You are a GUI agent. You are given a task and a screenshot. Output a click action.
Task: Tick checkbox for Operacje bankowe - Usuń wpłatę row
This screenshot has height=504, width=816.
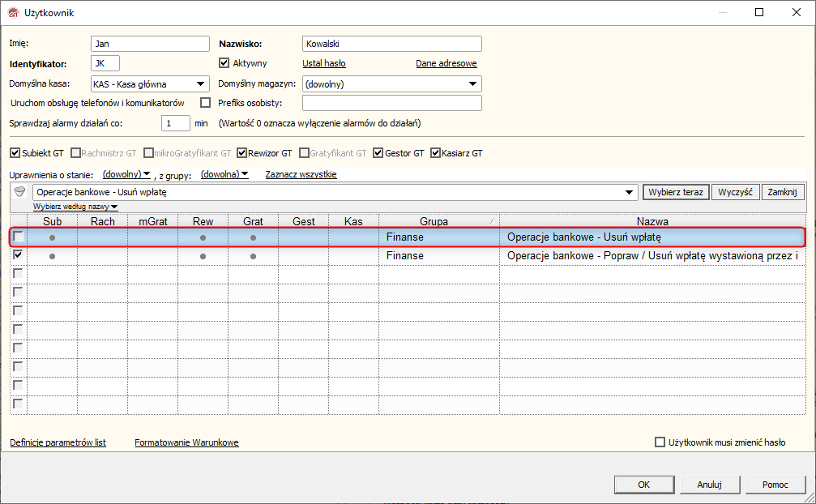18,237
